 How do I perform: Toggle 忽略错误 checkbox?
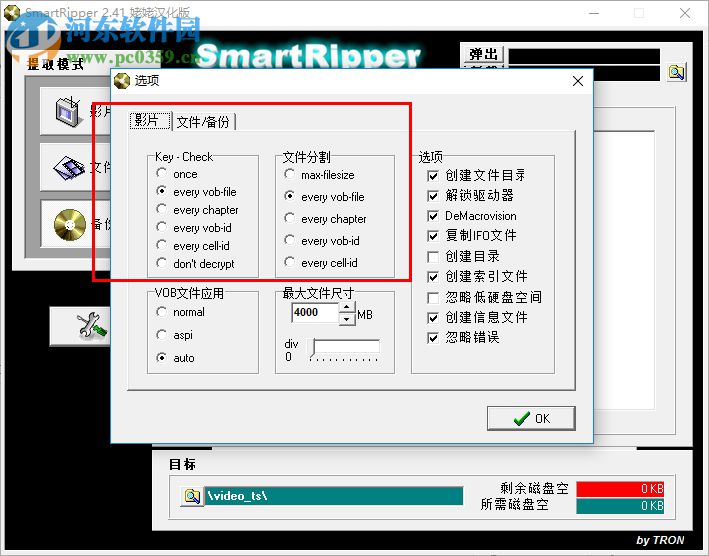pos(433,338)
